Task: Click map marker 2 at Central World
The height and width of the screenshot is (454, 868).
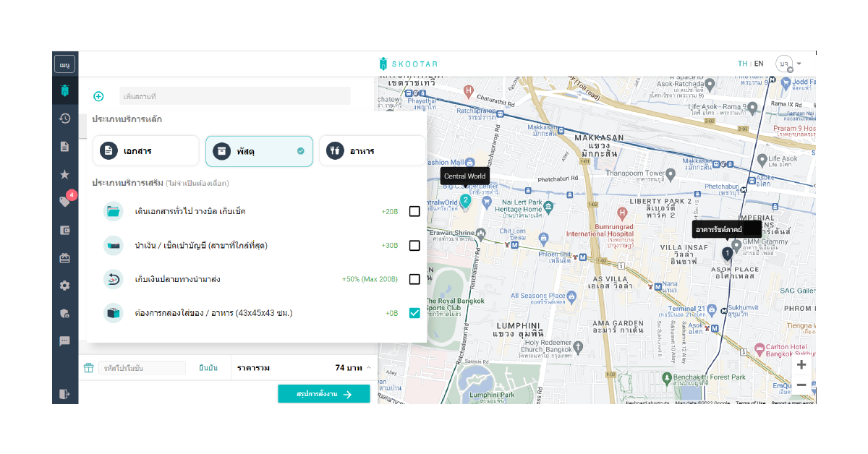Action: [x=465, y=200]
